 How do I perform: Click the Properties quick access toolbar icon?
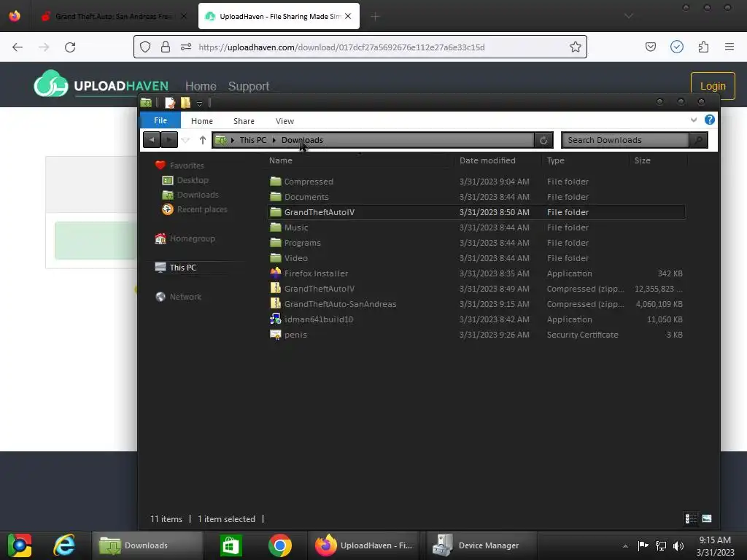(169, 102)
